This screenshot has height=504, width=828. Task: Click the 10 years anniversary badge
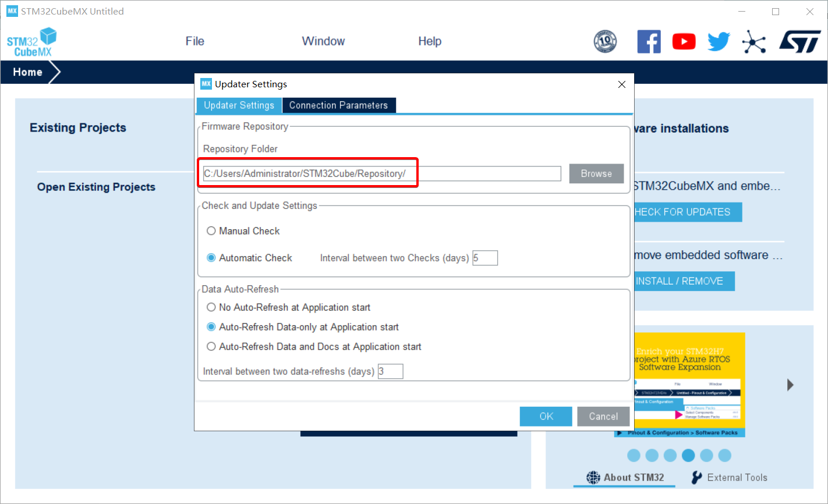(x=605, y=42)
